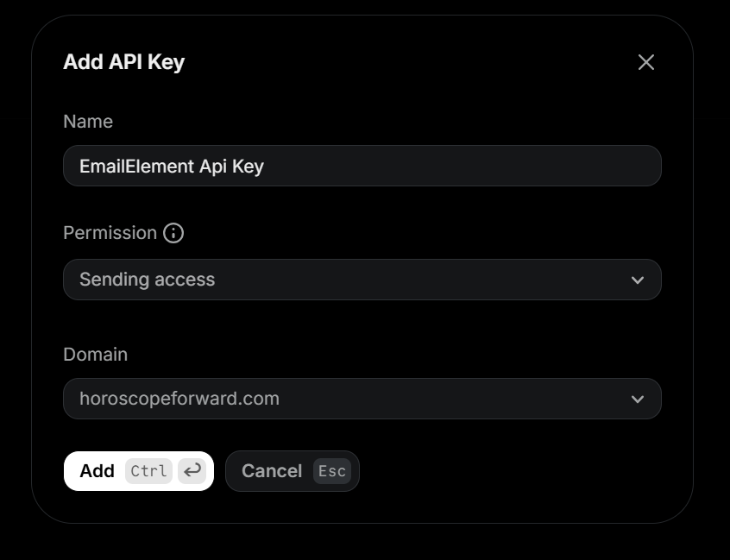730x560 pixels.
Task: Expand the horoscopeforward.com domain dropdown
Action: [362, 399]
